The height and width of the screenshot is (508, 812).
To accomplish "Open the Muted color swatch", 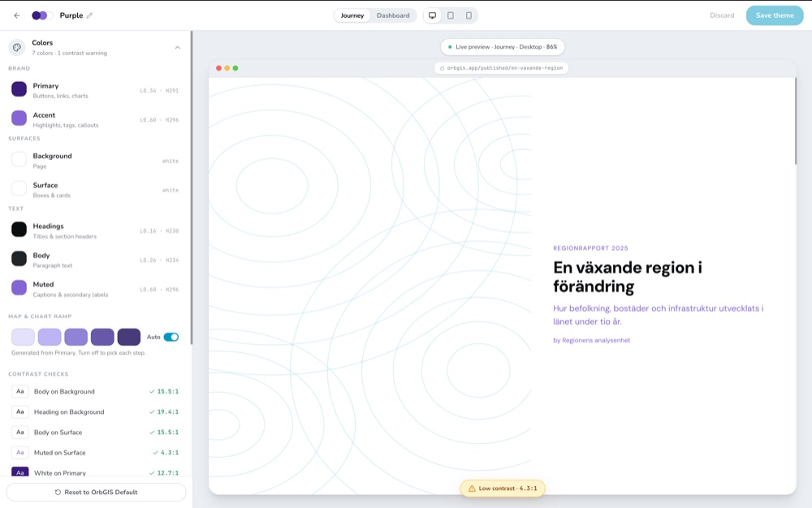I will [19, 287].
